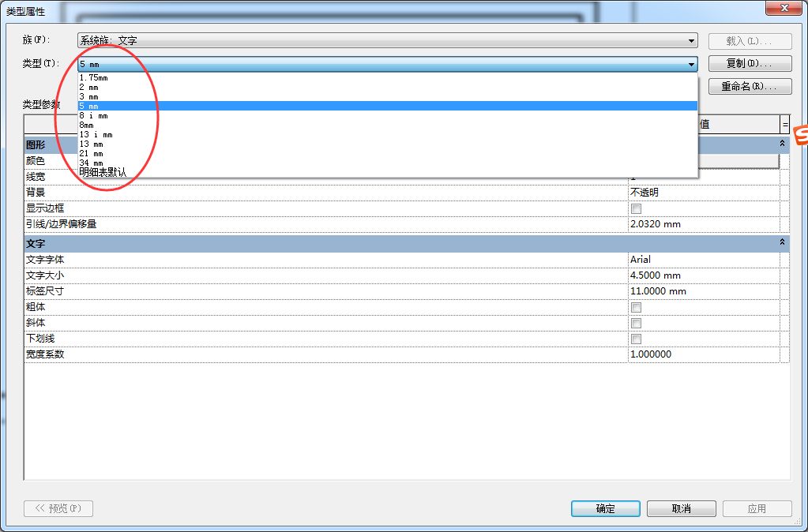Pick the 34 mm type option

(388, 163)
